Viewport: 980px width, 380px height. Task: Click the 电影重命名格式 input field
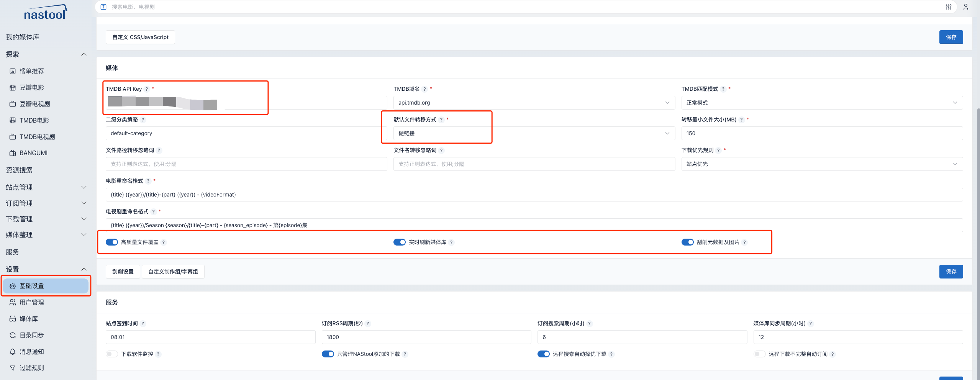[534, 195]
